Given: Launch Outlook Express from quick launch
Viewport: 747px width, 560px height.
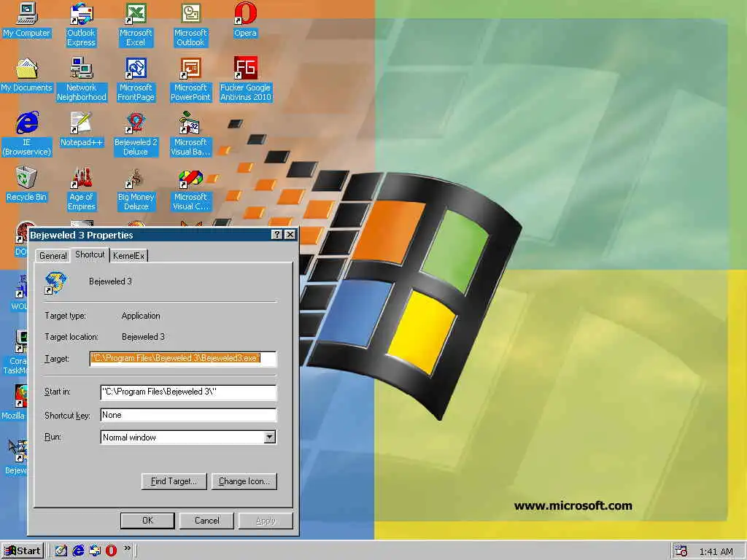Looking at the screenshot, I should [95, 551].
